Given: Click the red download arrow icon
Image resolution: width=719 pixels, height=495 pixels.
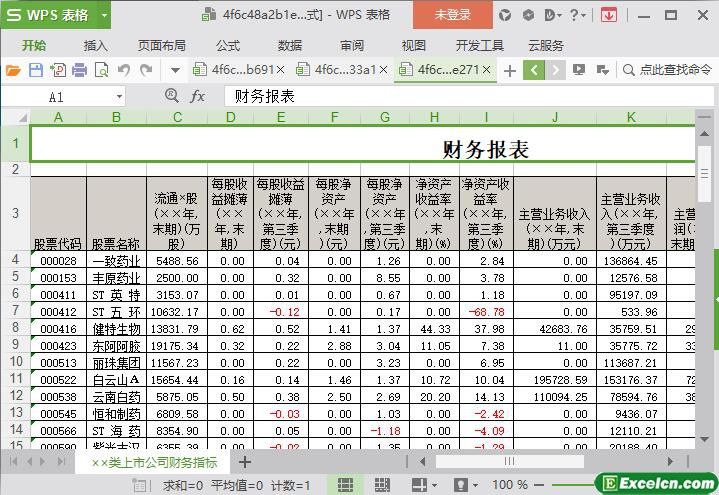Looking at the screenshot, I should (x=608, y=15).
